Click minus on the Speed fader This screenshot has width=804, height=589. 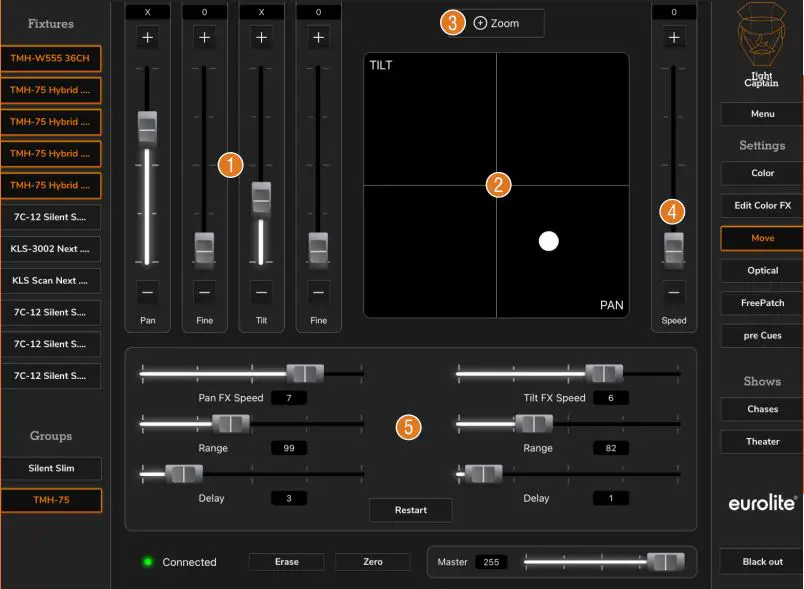tap(674, 292)
